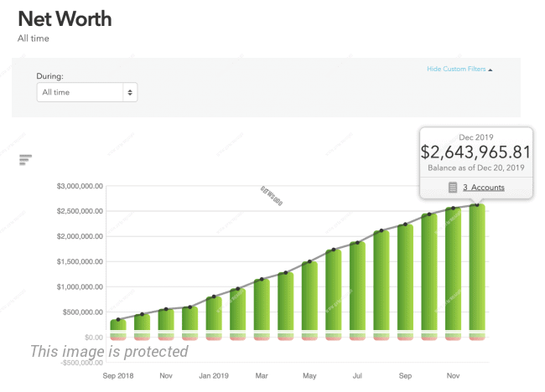Click the accounts list icon in tooltip
Image resolution: width=545 pixels, height=392 pixels.
point(453,188)
